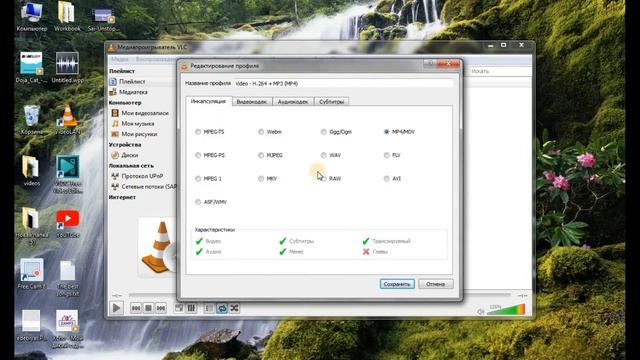The height and width of the screenshot is (360, 640).
Task: Click the videos folder desktop icon
Action: [x=31, y=171]
